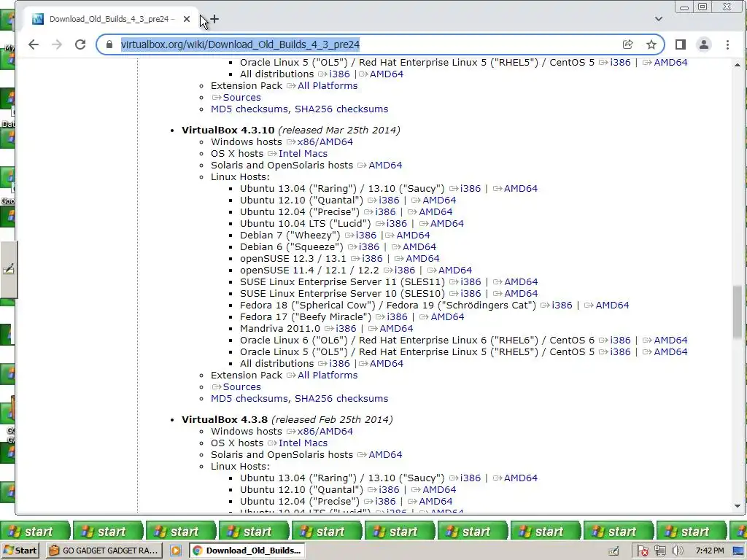Image resolution: width=747 pixels, height=560 pixels.
Task: Download VirtualBox 4.3.8 Windows hosts x86/AMD64
Action: [x=325, y=432]
